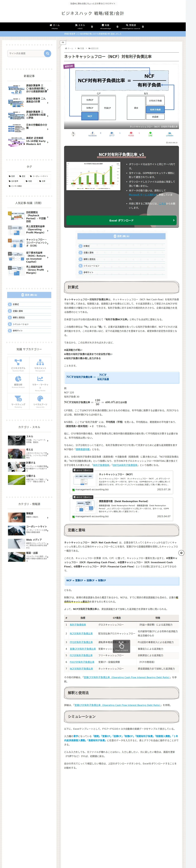This screenshot has height=868, width=196.
Task: Share the article on X
Action: (73, 134)
